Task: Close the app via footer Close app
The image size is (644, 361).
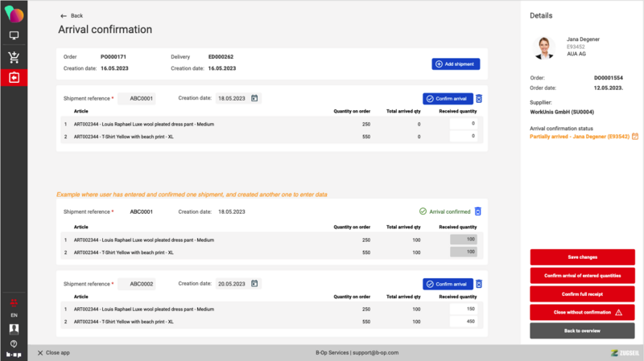Action: [54, 353]
